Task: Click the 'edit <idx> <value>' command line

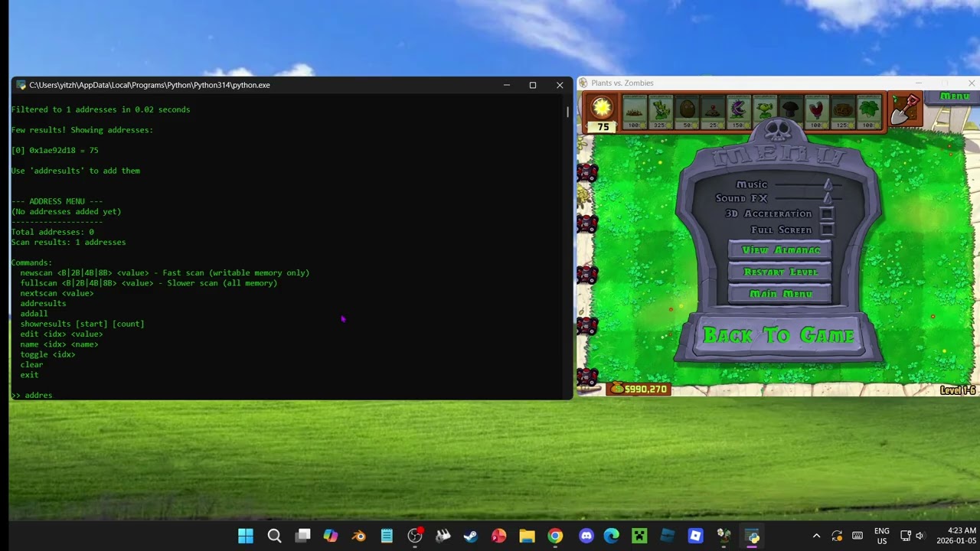Action: click(61, 334)
